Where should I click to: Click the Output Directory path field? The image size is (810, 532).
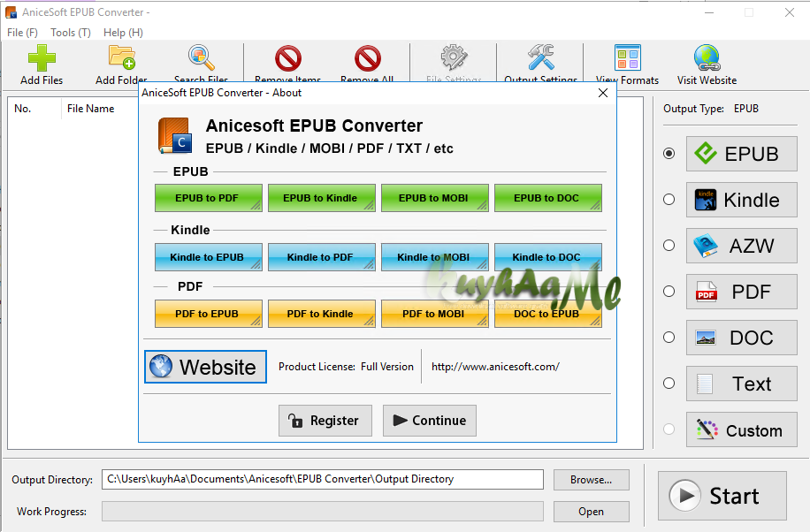point(323,479)
